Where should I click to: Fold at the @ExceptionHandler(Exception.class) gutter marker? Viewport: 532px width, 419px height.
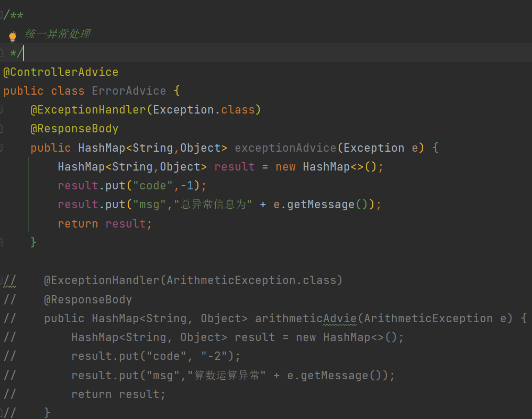tap(2, 110)
